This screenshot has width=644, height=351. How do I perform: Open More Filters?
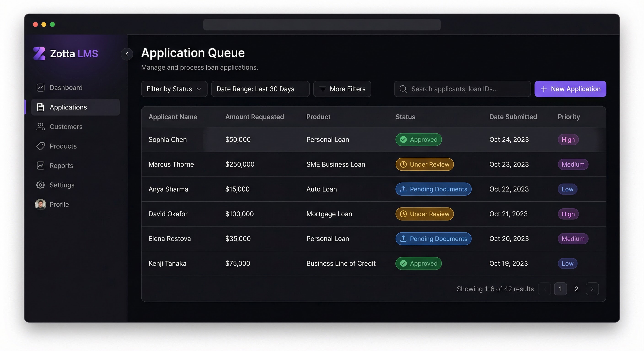[342, 89]
